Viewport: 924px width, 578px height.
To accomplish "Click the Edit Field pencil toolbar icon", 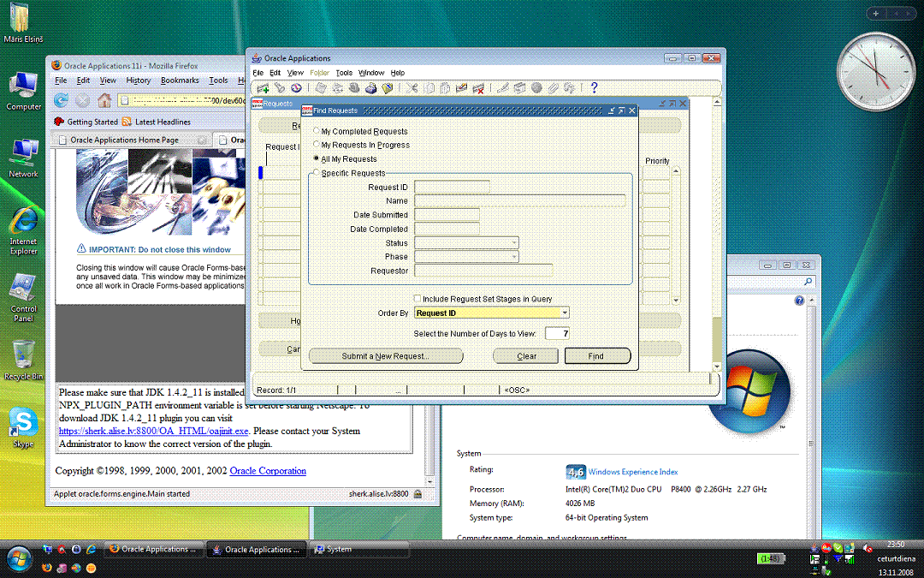I will tap(503, 88).
